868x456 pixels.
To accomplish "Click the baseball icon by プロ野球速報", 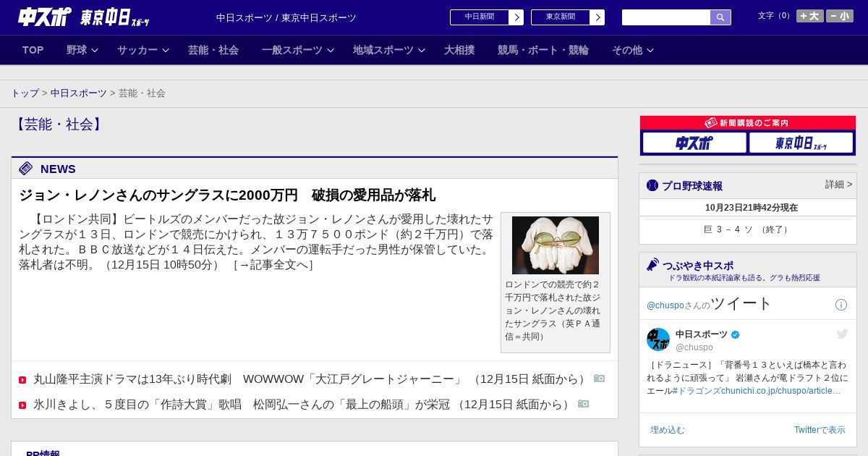I will pos(652,185).
